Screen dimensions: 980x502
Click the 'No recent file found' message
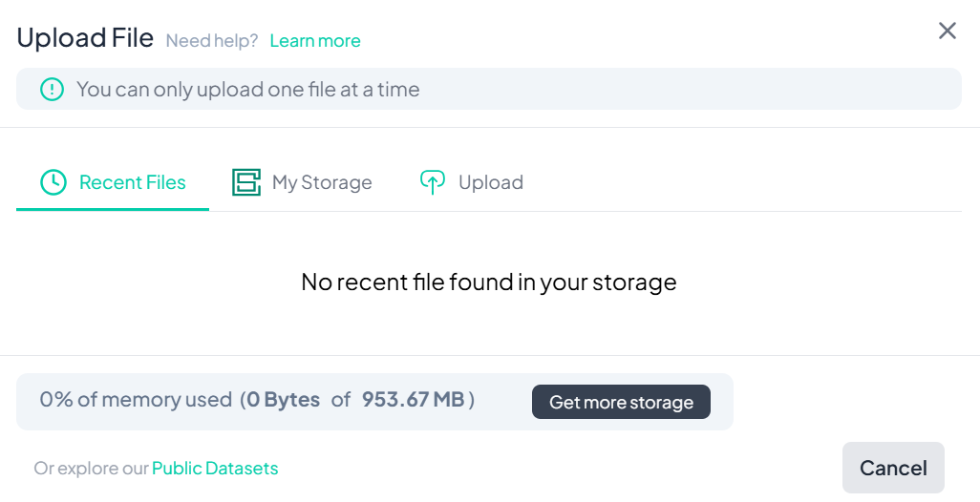489,282
